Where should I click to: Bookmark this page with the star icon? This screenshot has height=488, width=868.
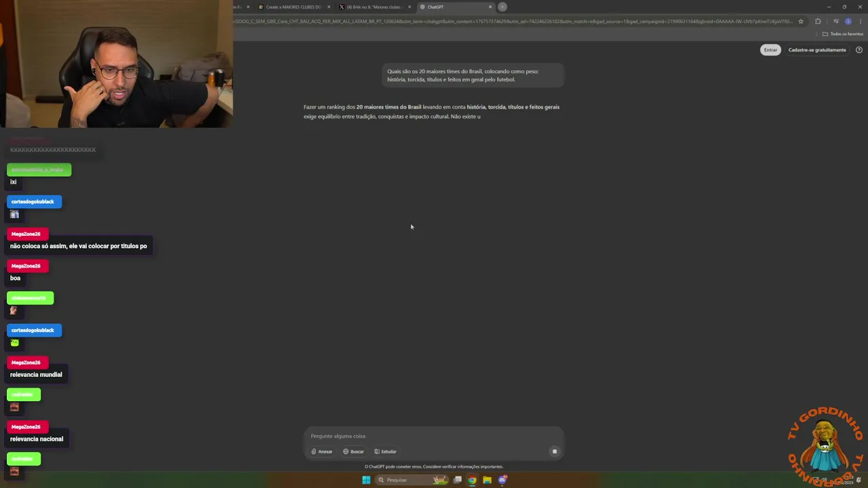pos(801,21)
